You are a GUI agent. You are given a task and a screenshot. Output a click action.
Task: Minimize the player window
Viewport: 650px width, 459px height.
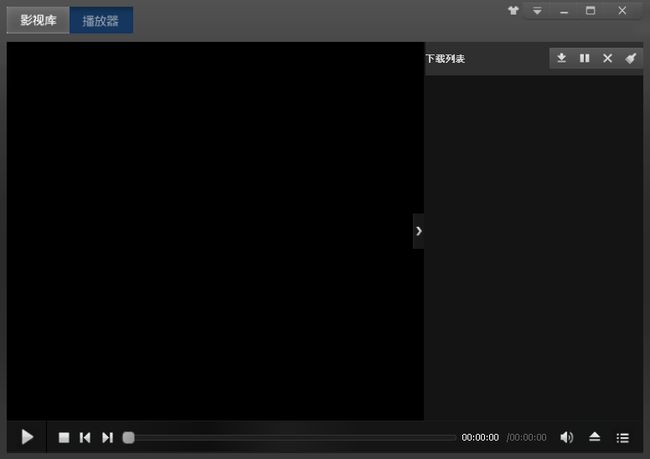point(564,12)
